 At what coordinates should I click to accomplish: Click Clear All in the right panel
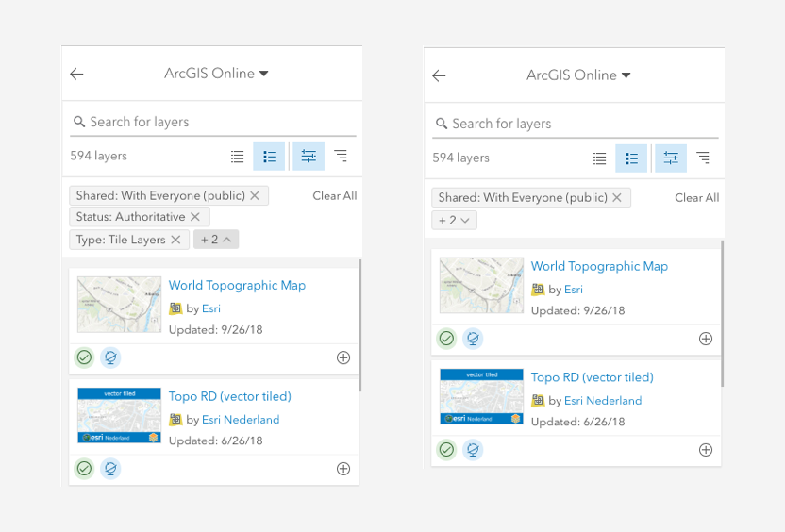click(696, 198)
